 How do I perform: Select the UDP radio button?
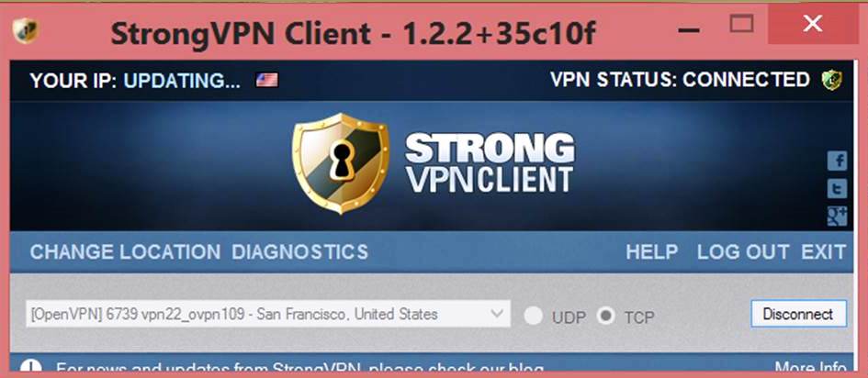(x=534, y=317)
